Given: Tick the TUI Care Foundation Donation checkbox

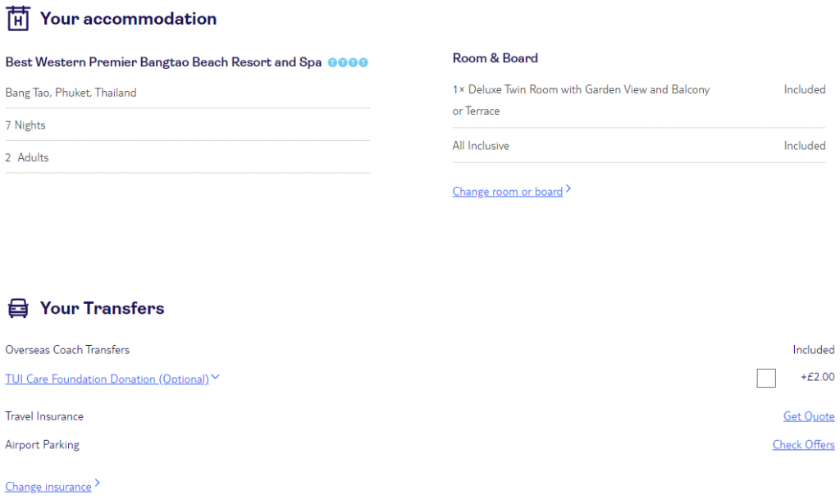Looking at the screenshot, I should pos(766,378).
